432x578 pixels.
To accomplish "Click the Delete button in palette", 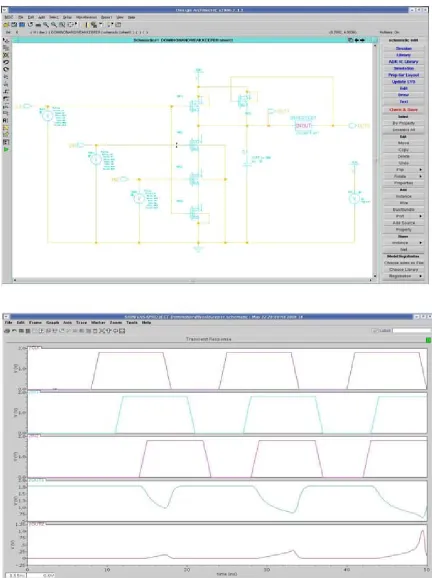I will pyautogui.click(x=403, y=156).
